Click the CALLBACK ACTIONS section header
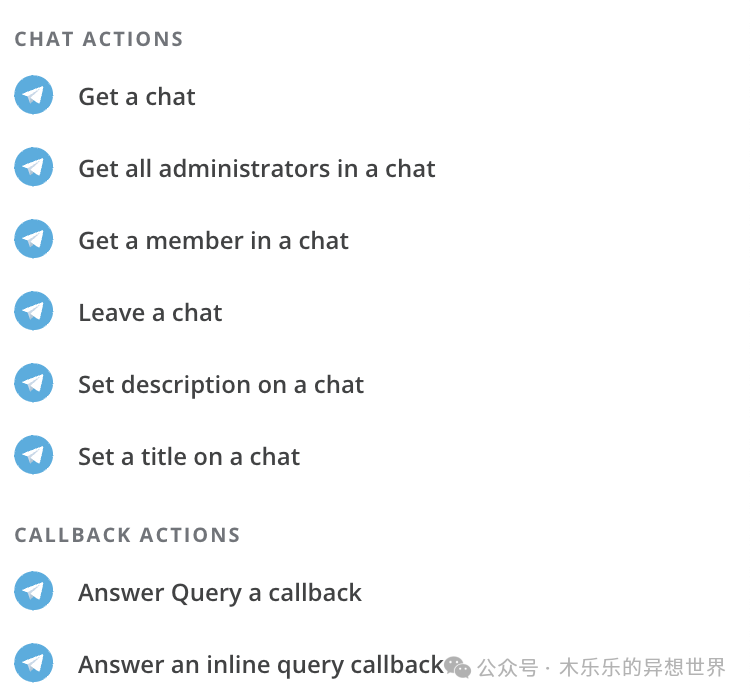 tap(127, 535)
